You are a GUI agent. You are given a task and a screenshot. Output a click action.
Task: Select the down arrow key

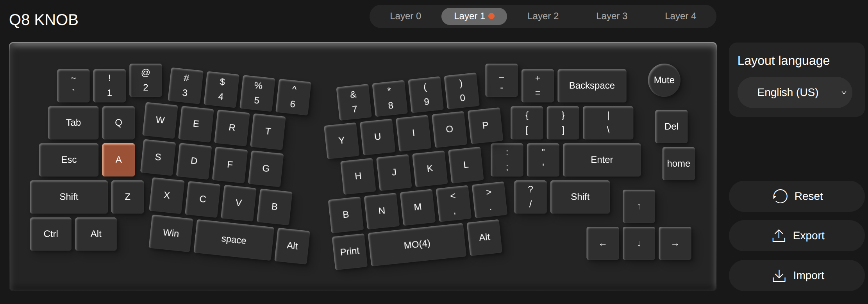pos(639,244)
